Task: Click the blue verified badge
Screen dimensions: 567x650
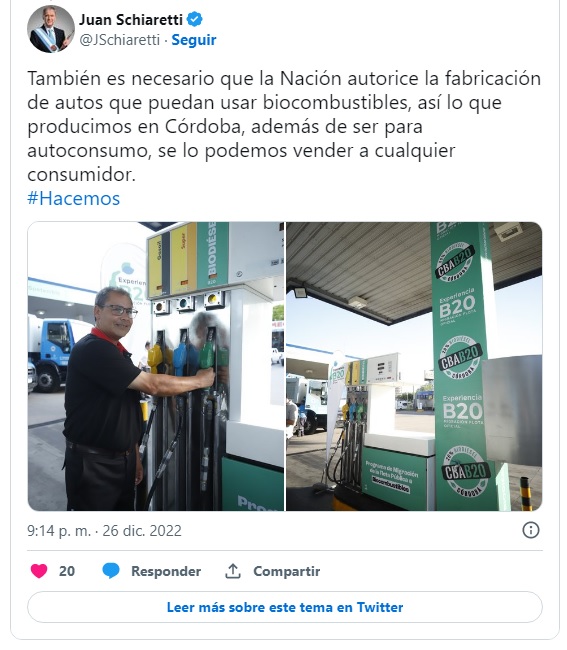Action: pyautogui.click(x=195, y=19)
